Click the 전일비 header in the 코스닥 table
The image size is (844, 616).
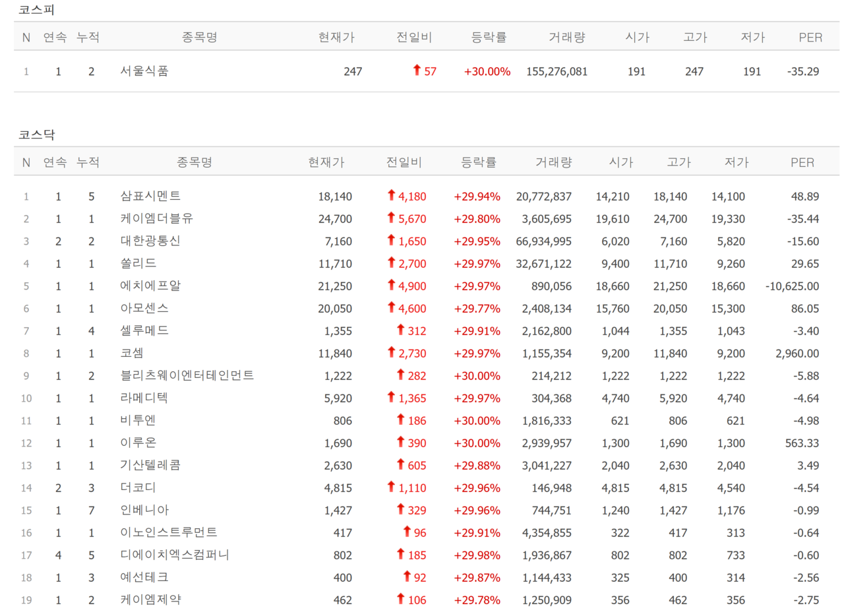[x=404, y=162]
